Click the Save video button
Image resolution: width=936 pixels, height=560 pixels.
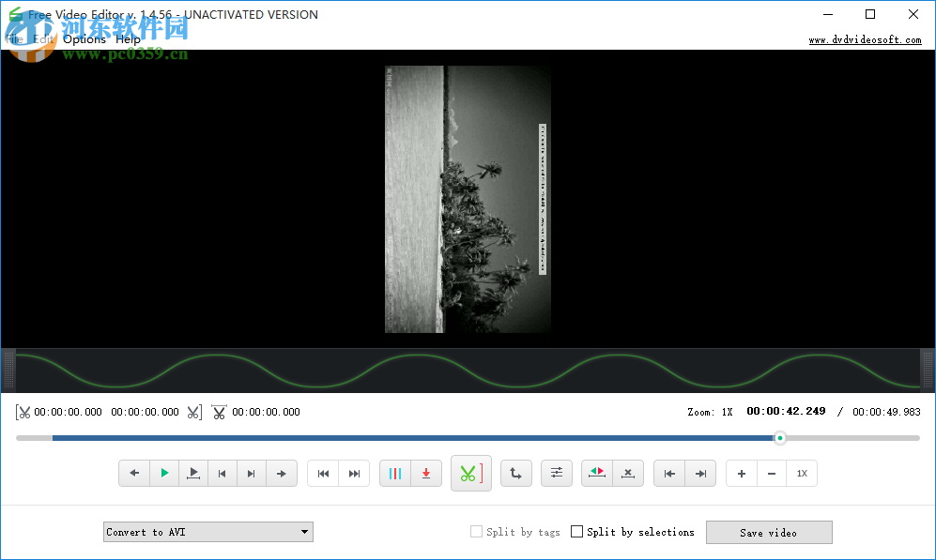pyautogui.click(x=769, y=532)
